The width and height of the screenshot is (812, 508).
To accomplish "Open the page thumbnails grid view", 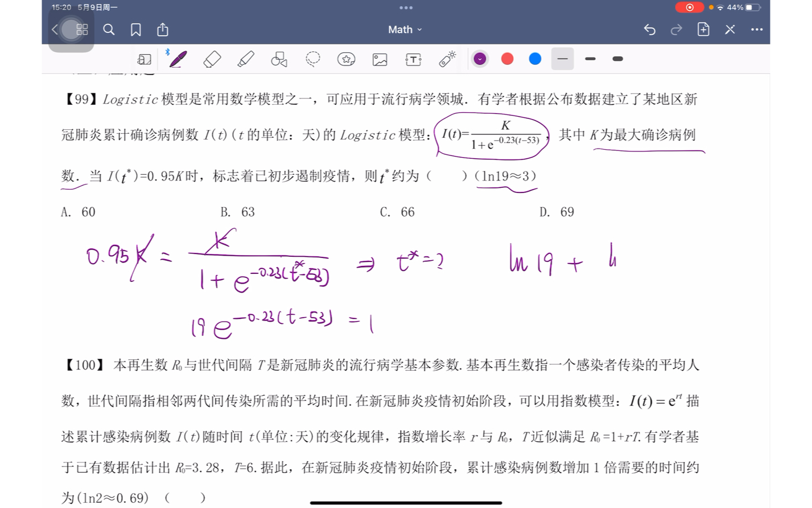I will pos(81,30).
